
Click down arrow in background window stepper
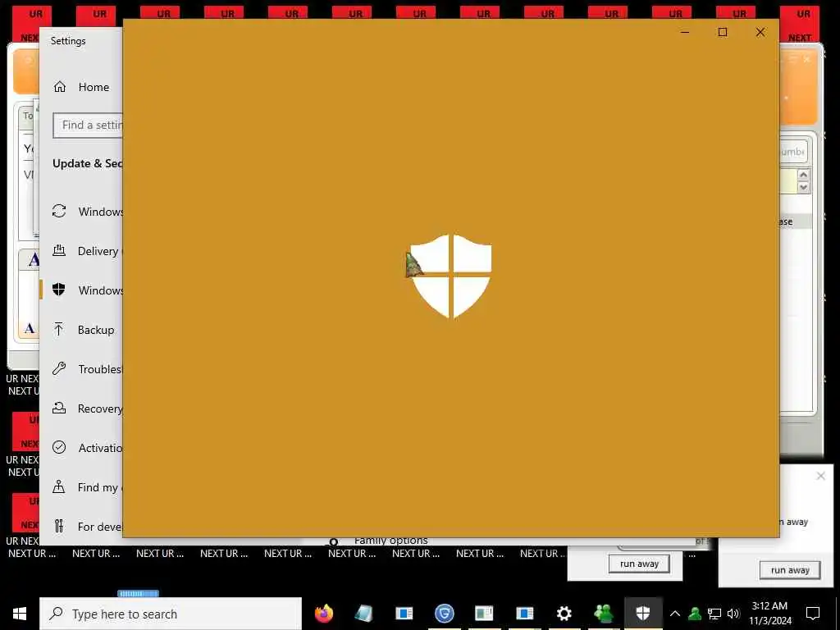click(x=803, y=187)
